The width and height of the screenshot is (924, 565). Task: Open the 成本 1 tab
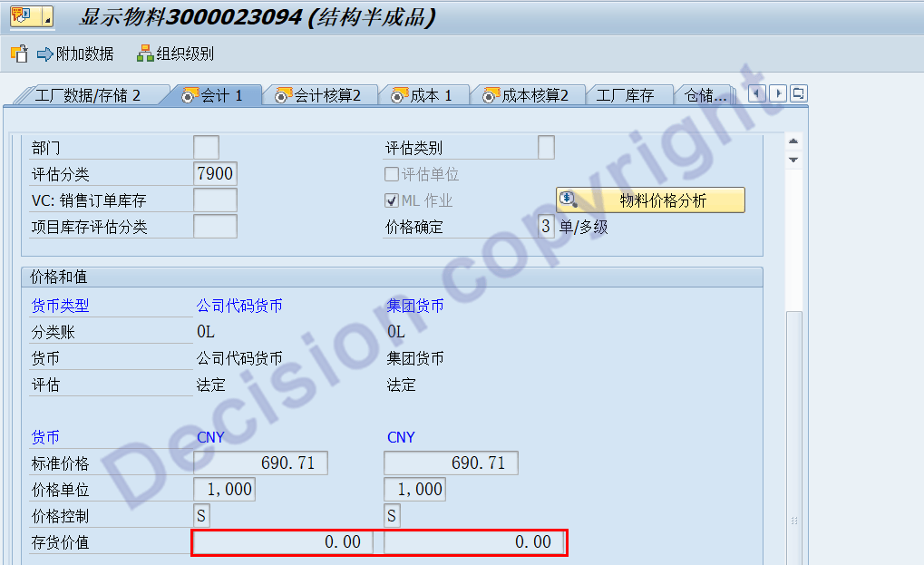click(423, 95)
